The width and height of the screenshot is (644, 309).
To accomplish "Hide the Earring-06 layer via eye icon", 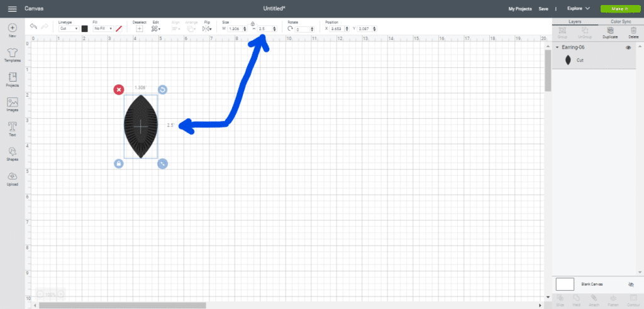I will coord(628,48).
